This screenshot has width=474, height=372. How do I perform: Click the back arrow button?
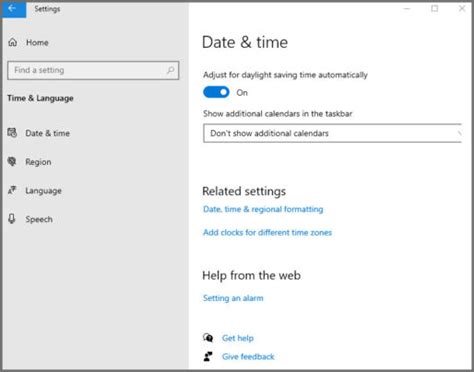(13, 9)
